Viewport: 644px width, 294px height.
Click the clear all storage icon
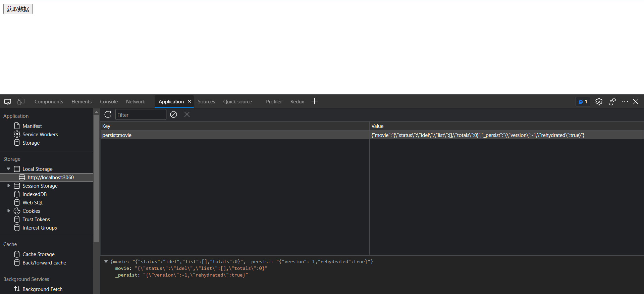point(173,115)
